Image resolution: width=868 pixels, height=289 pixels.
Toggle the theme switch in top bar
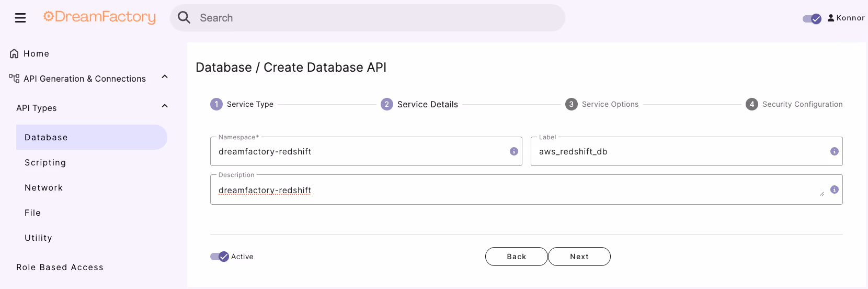click(x=812, y=19)
